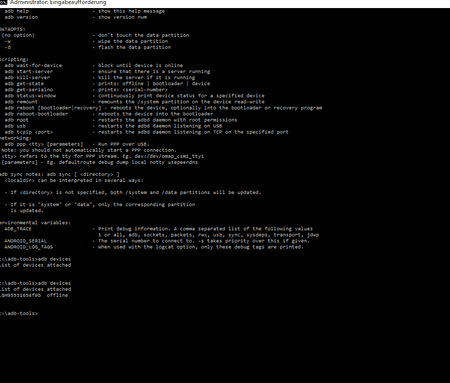Select the 'adb start-server' command

point(29,71)
